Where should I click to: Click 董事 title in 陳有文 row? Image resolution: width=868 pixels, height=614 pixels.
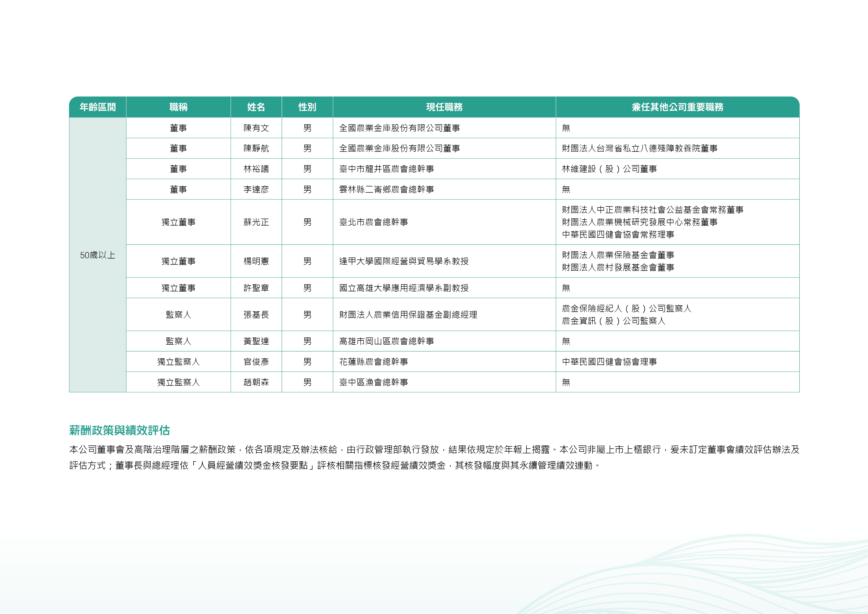click(178, 128)
